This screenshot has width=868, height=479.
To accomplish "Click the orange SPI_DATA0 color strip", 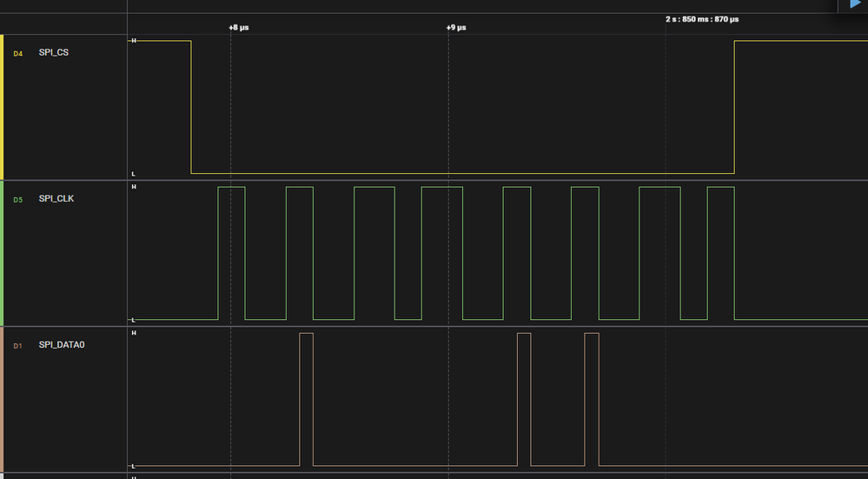I will click(x=3, y=399).
